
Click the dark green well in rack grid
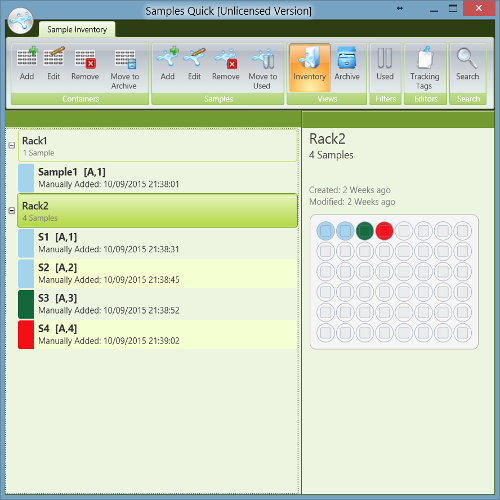(365, 231)
